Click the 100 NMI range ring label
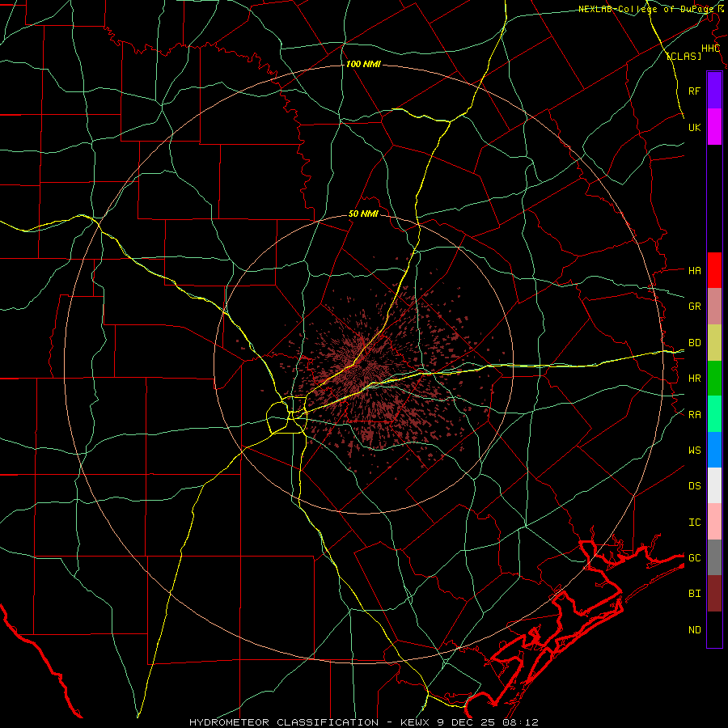The height and width of the screenshot is (728, 728). pyautogui.click(x=363, y=64)
